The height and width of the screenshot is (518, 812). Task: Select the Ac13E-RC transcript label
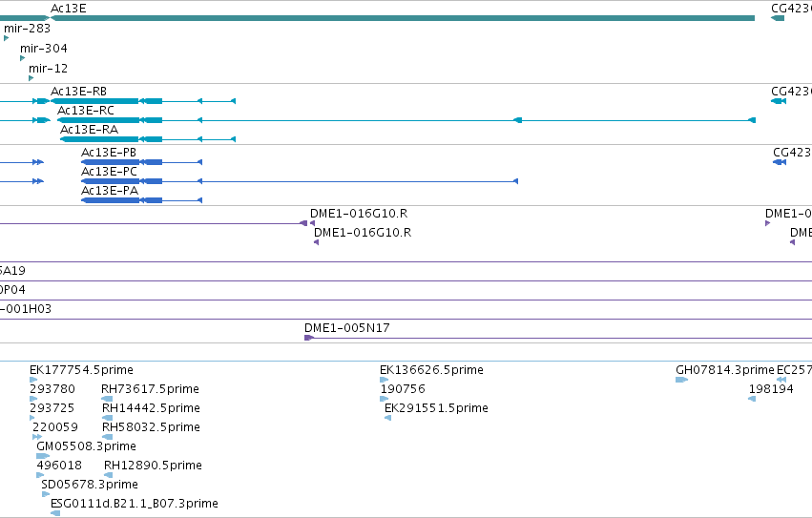[x=86, y=111]
